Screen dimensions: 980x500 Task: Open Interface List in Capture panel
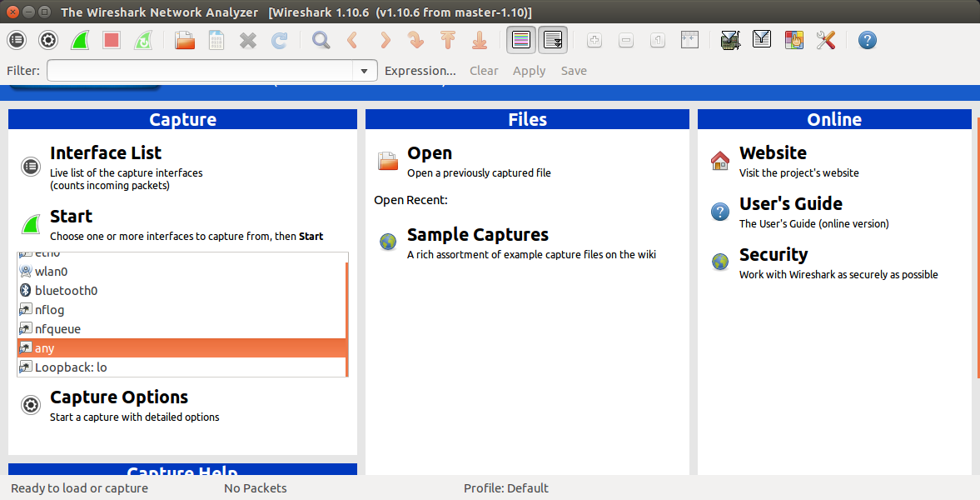point(106,152)
